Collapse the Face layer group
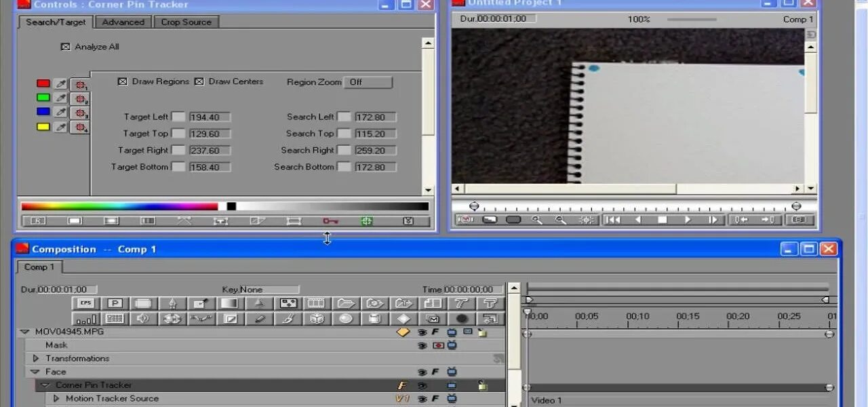This screenshot has width=868, height=407. coord(35,371)
